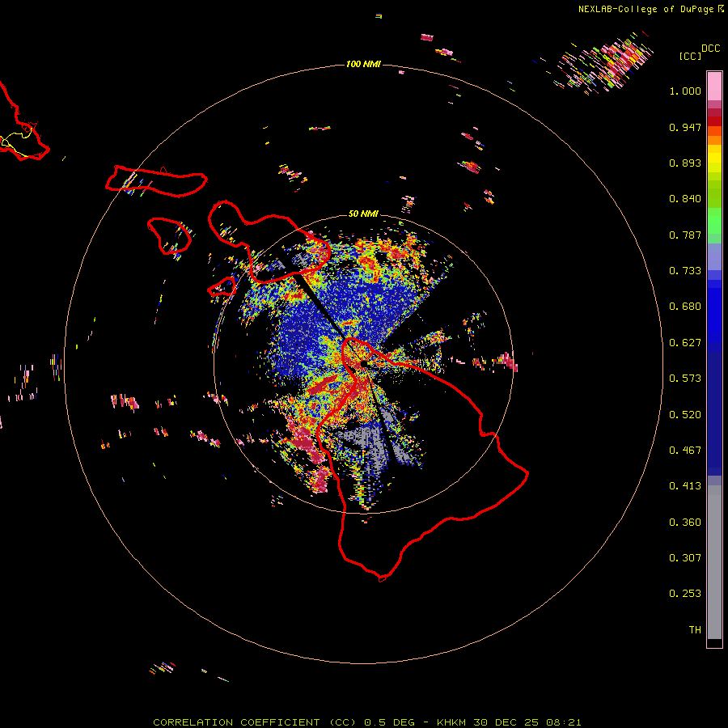Click the 0.787 color scale value
Viewport: 728px width, 728px height.
pos(685,235)
